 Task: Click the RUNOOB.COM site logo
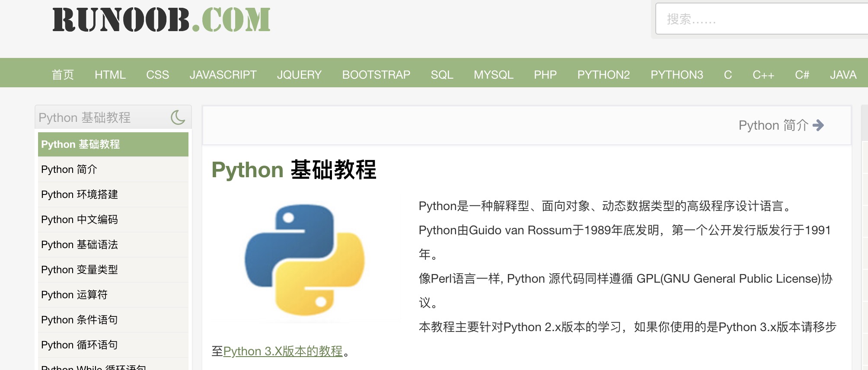coord(161,20)
